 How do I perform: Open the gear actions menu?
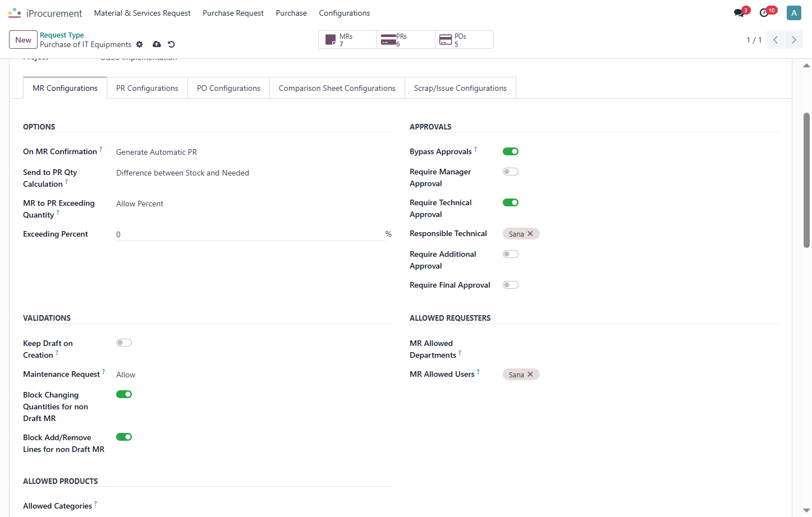coord(140,44)
